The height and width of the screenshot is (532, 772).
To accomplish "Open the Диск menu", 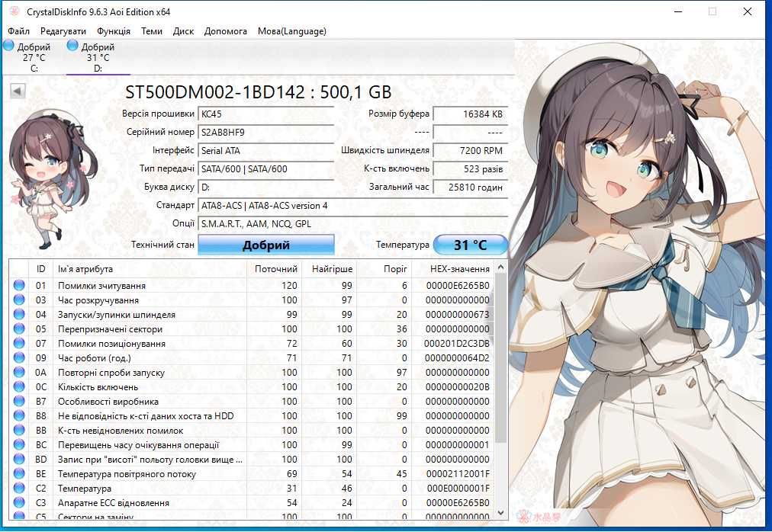I will pyautogui.click(x=183, y=31).
